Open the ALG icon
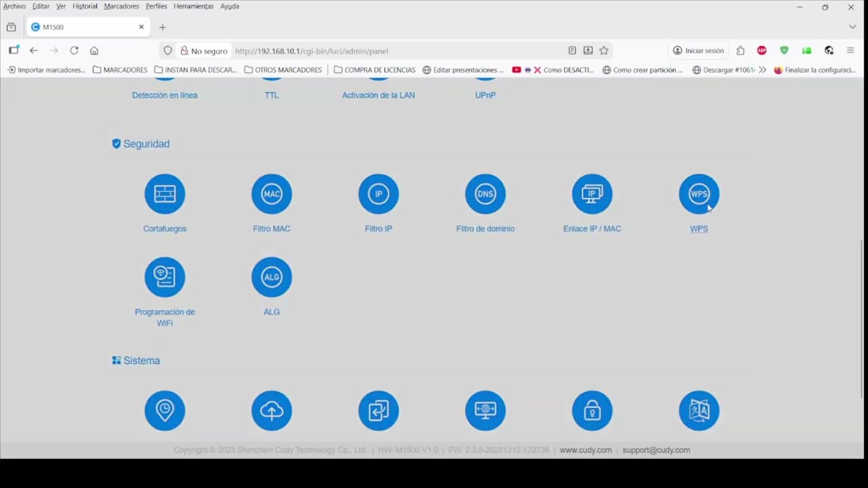The width and height of the screenshot is (868, 488). pos(272,277)
